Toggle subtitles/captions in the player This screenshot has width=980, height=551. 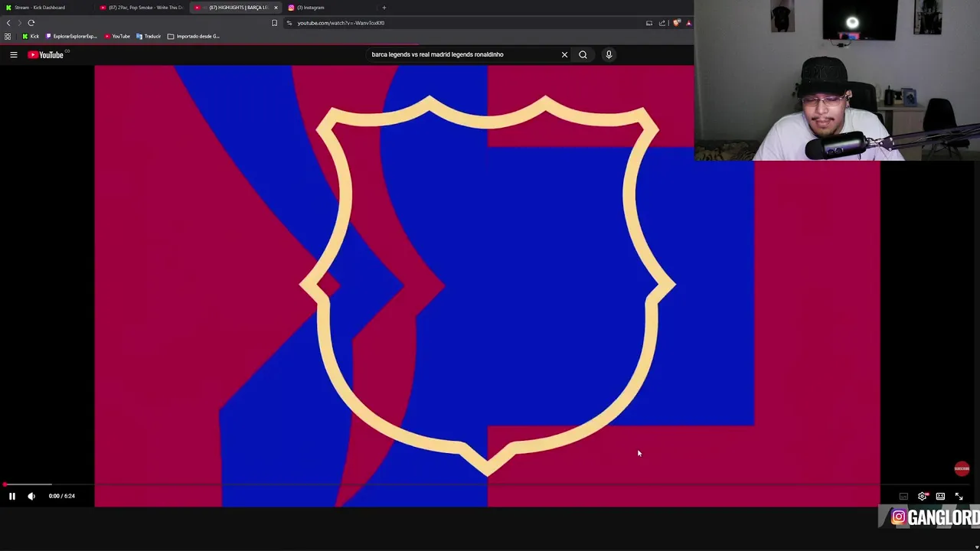(903, 496)
